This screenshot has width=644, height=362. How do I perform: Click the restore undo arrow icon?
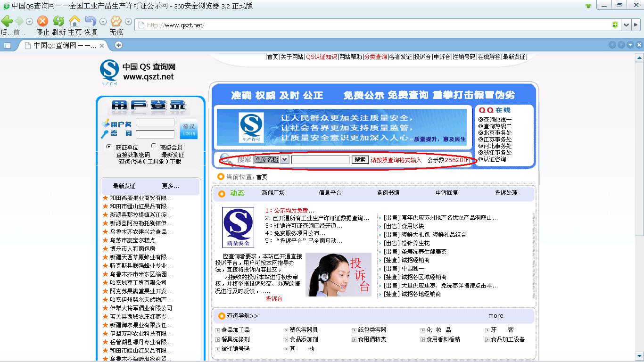91,21
